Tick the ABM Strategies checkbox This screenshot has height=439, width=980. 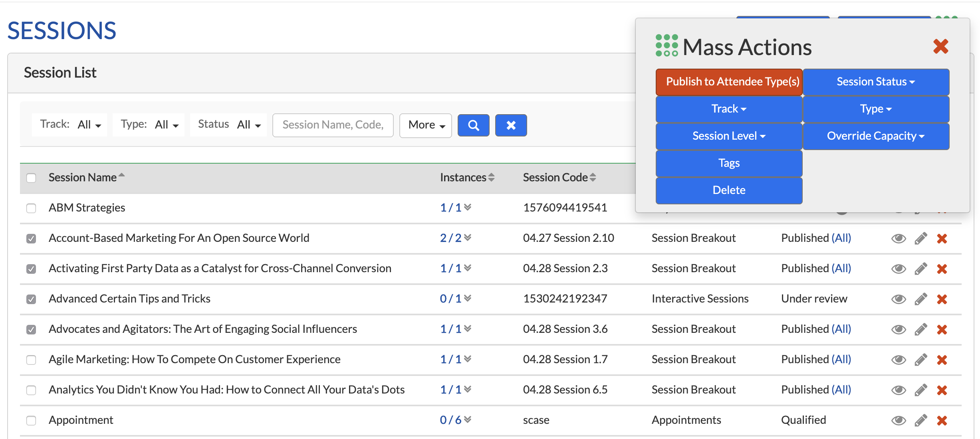click(x=31, y=208)
